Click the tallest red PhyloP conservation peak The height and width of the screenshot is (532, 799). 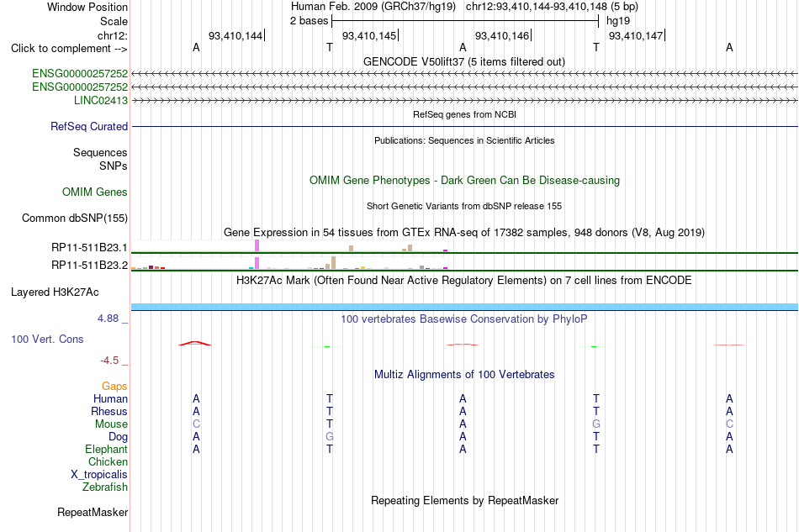(x=195, y=343)
